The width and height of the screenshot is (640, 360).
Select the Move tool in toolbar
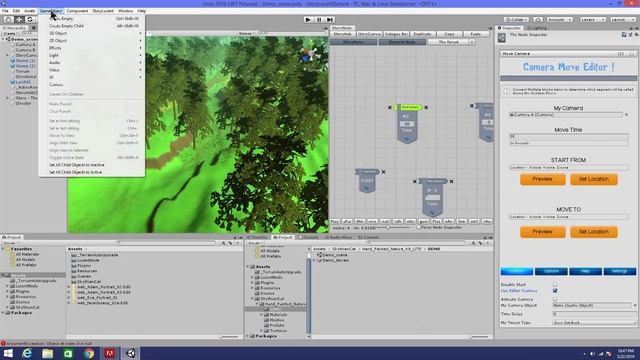pos(19,20)
